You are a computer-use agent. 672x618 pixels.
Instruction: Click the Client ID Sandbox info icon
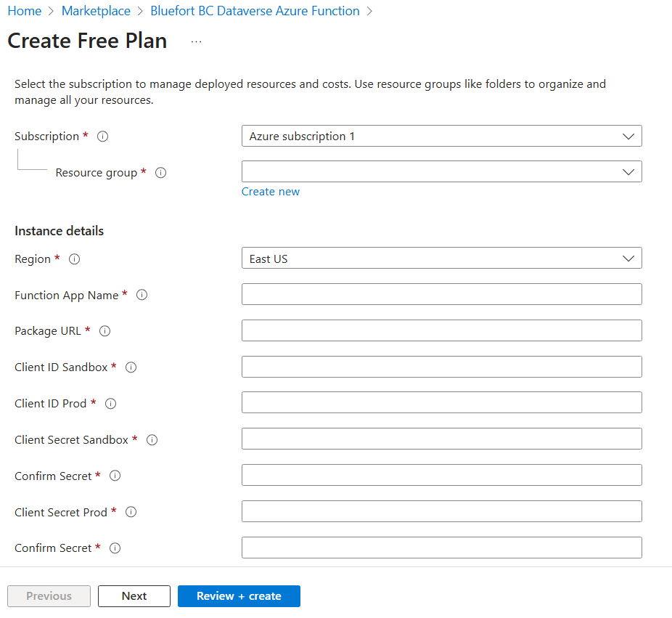[131, 367]
